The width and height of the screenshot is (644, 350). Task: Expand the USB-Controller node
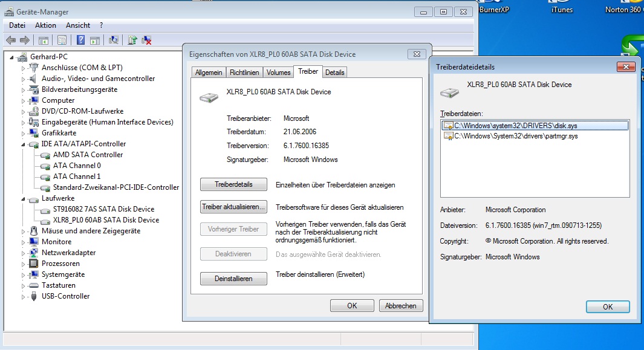(x=23, y=297)
